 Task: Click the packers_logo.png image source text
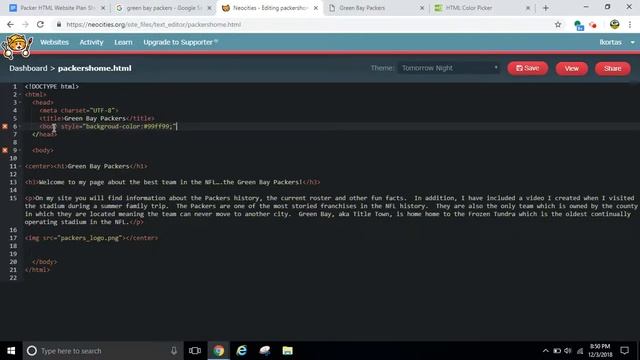[89, 238]
